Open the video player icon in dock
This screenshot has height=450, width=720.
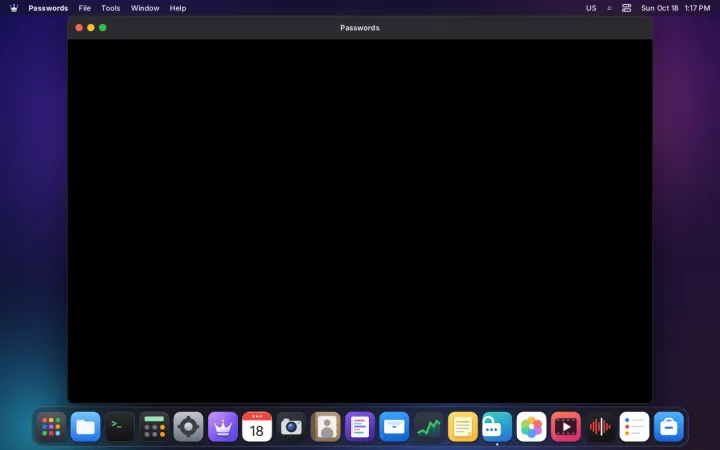pyautogui.click(x=565, y=427)
